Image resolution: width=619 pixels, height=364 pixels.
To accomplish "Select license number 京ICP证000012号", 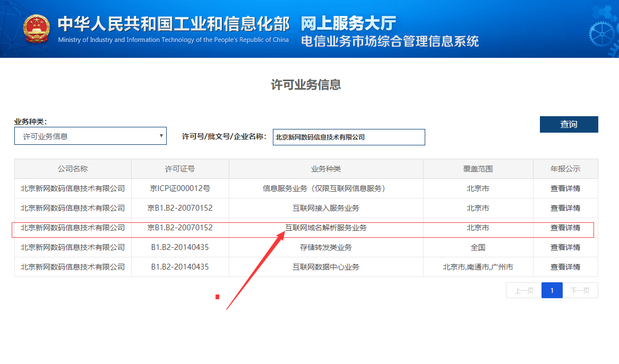I will coord(180,188).
